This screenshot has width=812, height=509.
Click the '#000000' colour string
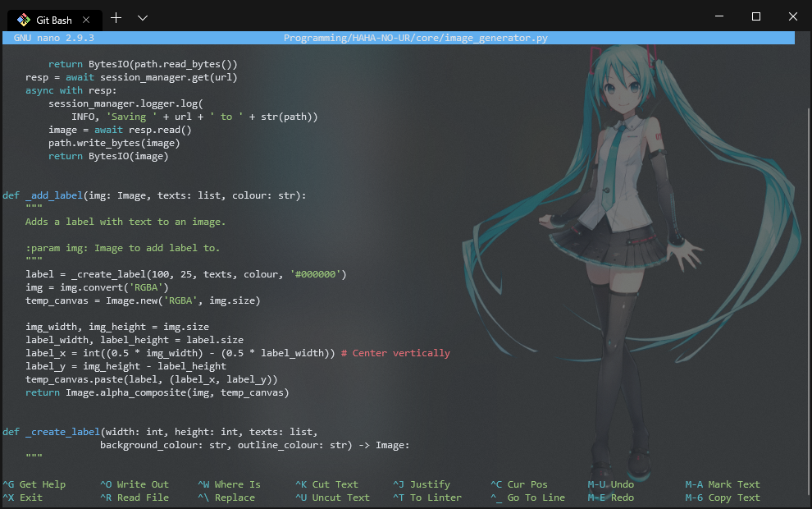coord(316,274)
